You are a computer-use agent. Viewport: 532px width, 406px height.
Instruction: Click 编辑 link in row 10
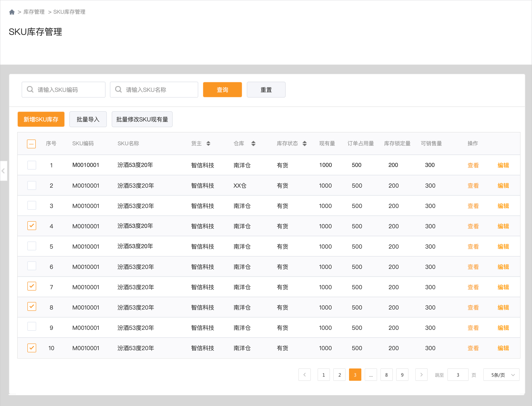pyautogui.click(x=503, y=348)
